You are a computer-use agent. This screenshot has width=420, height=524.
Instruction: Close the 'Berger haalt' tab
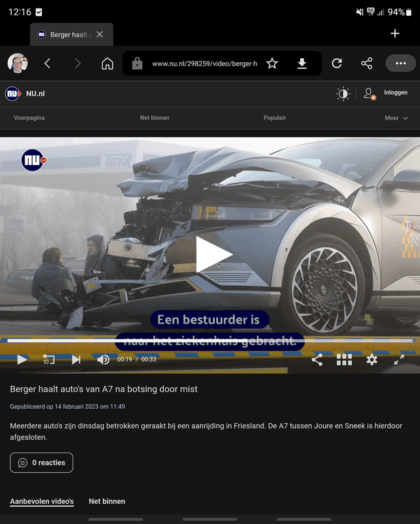(x=100, y=35)
